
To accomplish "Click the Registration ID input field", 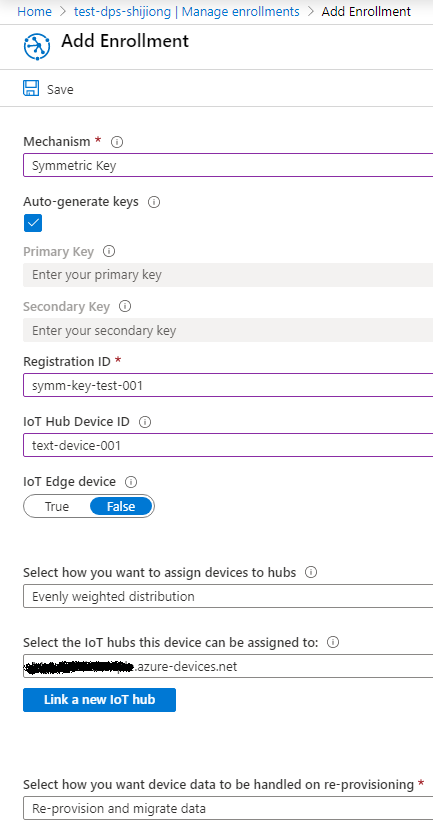I will click(x=228, y=385).
